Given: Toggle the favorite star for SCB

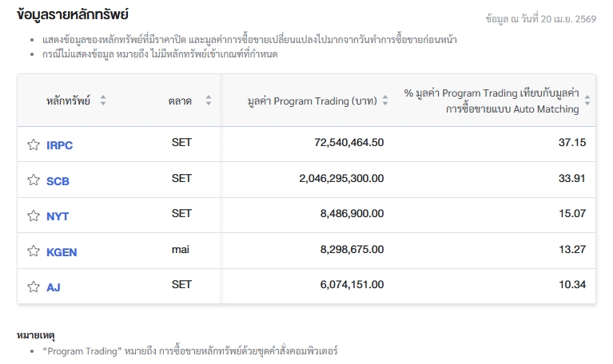Looking at the screenshot, I should tap(34, 180).
